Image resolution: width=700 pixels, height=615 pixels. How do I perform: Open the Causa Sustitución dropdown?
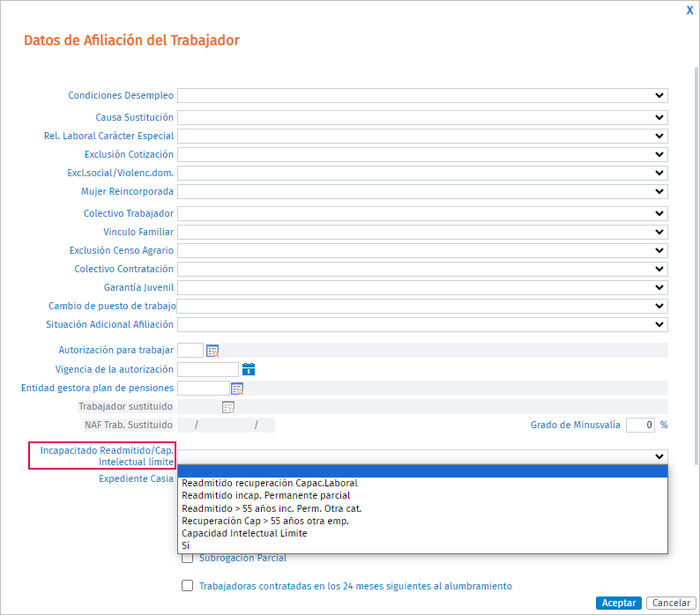[x=422, y=117]
